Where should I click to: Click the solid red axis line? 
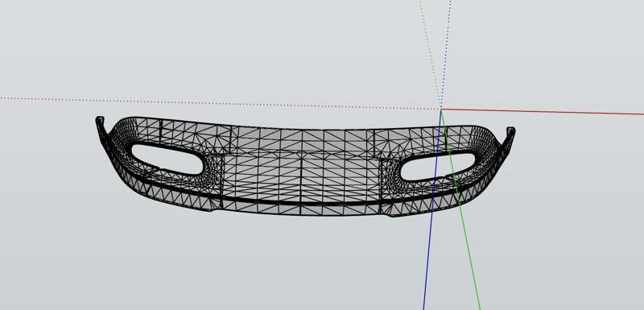(542, 112)
